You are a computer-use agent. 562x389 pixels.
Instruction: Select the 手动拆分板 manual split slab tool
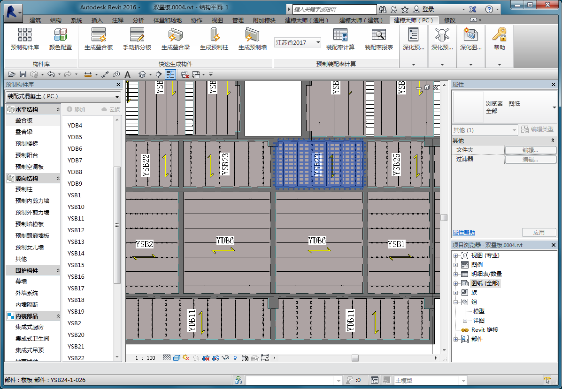point(137,39)
